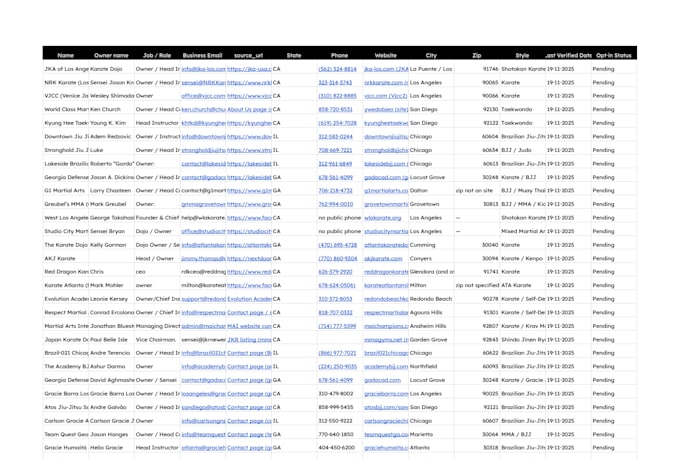This screenshot has height=459, width=680.
Task: Open the wlakarate.org website link
Action: (x=382, y=218)
